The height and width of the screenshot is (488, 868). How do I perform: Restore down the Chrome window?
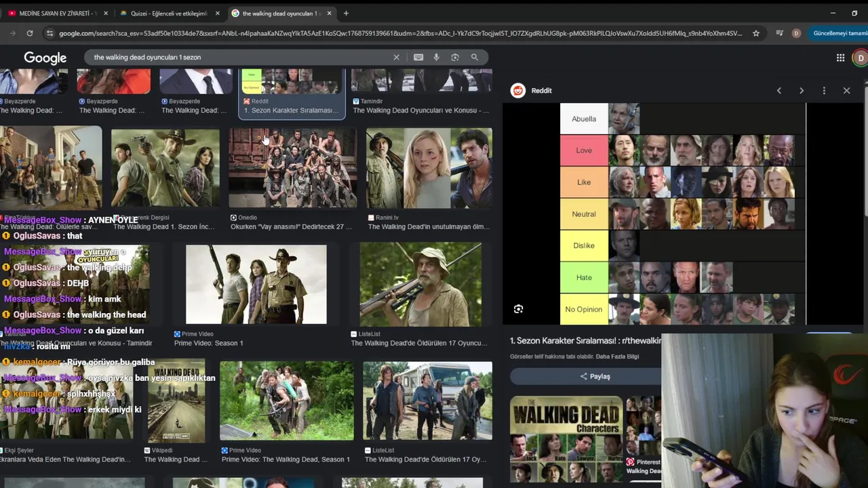854,13
